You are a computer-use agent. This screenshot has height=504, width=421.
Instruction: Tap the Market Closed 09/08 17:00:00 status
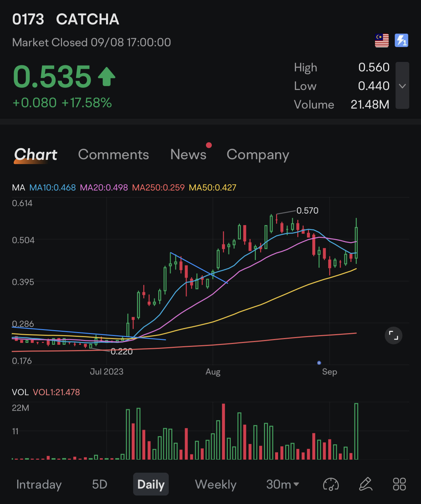[x=92, y=42]
